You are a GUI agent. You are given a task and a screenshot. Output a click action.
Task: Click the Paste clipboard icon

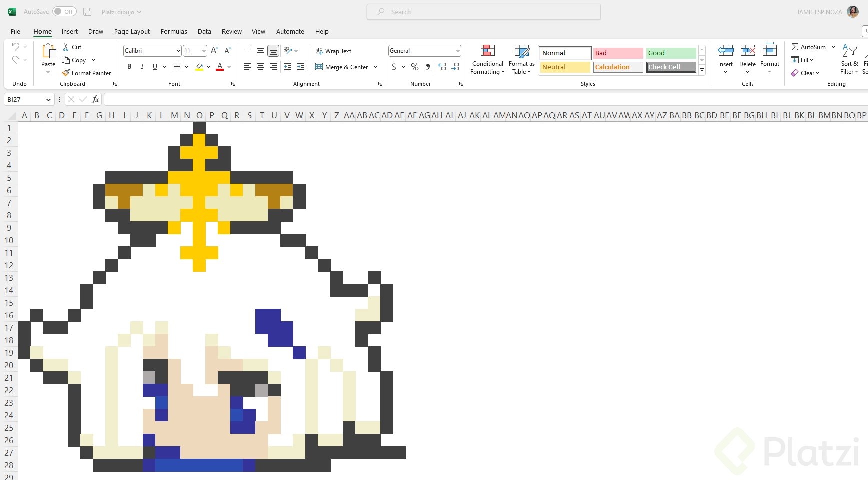(48, 51)
